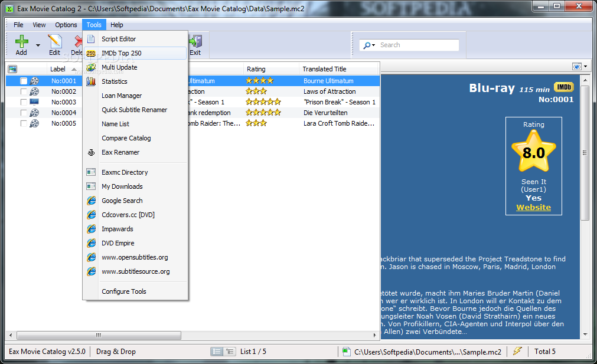Open the Options menu
The width and height of the screenshot is (597, 364).
point(66,25)
